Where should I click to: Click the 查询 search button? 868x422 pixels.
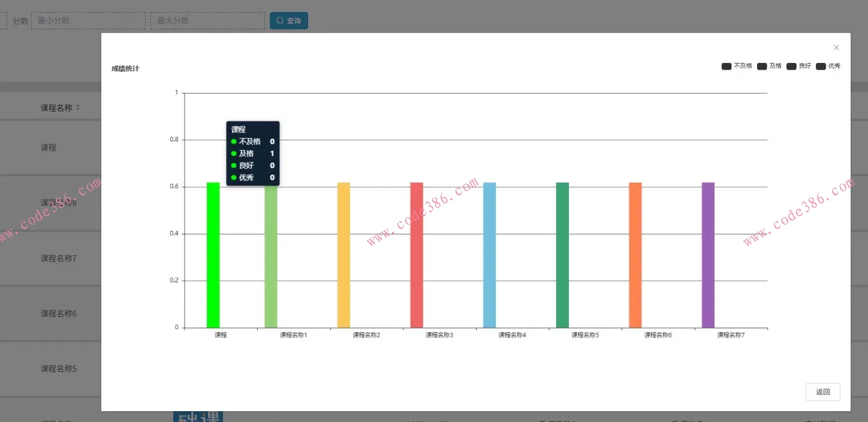pos(289,21)
